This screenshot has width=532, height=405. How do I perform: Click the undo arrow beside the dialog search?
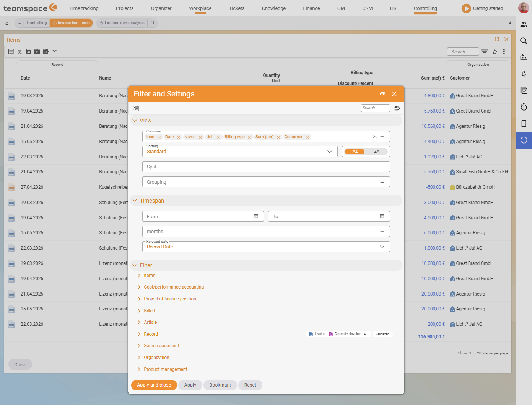pos(397,108)
